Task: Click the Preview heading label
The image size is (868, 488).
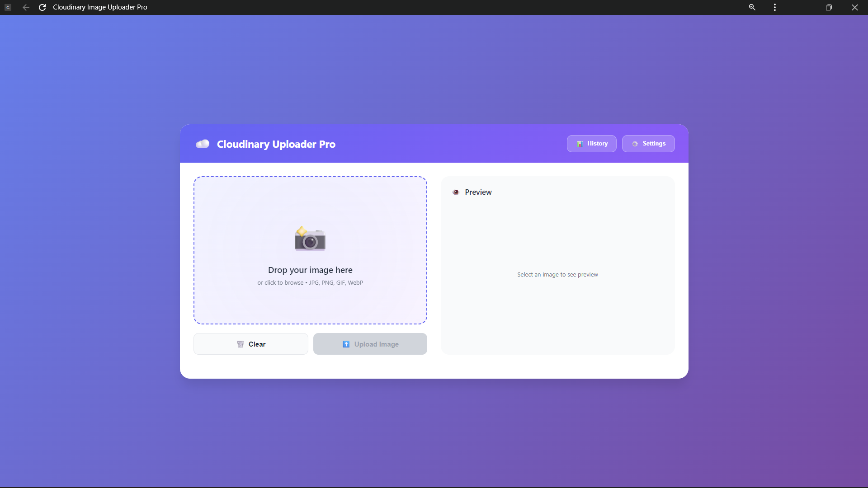Action: tap(478, 192)
